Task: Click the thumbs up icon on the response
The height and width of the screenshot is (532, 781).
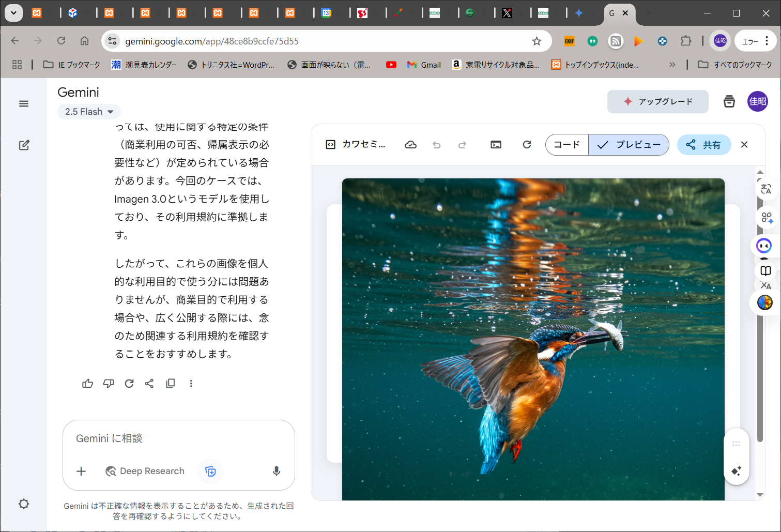Action: (x=87, y=384)
